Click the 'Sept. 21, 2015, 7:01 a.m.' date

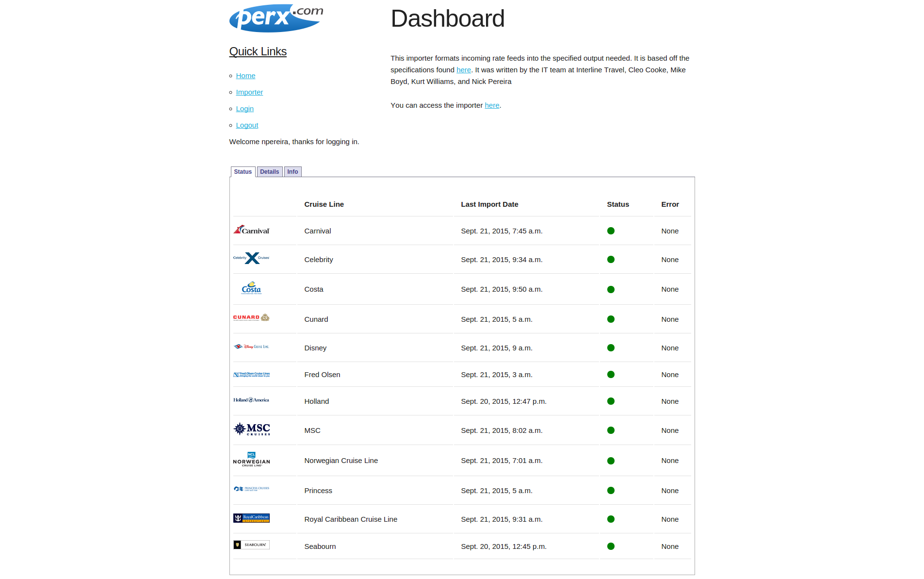[x=502, y=461]
